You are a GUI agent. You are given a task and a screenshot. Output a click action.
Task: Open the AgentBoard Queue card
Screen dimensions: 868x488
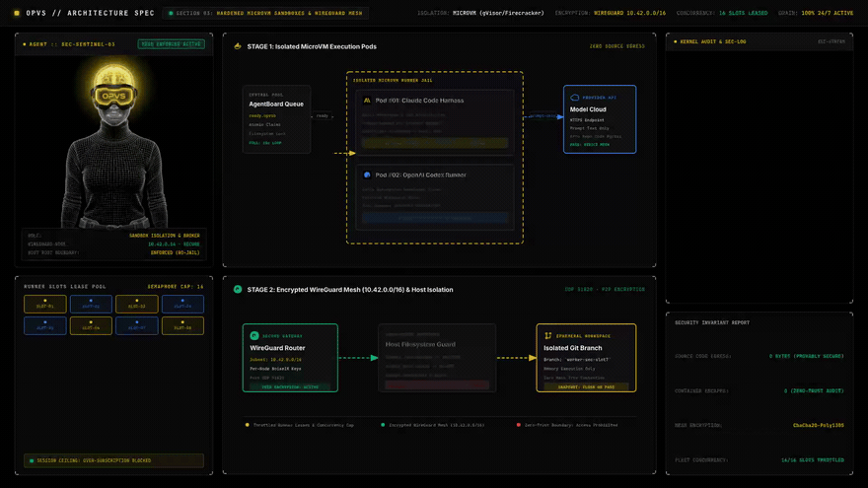[276, 119]
